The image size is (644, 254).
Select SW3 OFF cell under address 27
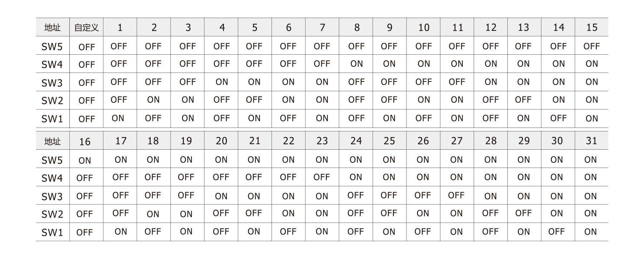456,195
